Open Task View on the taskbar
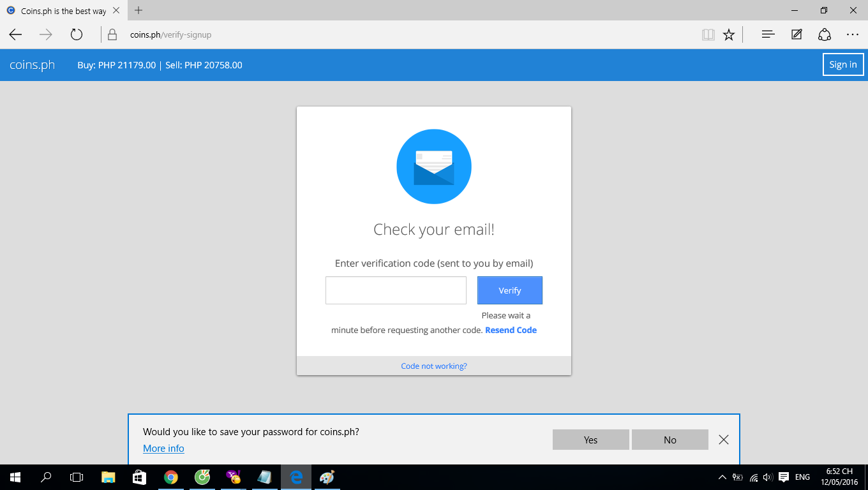Viewport: 868px width, 490px height. (77, 477)
